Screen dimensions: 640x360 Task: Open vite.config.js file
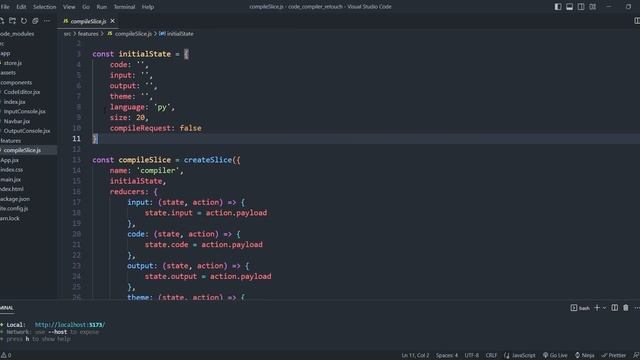pyautogui.click(x=14, y=208)
